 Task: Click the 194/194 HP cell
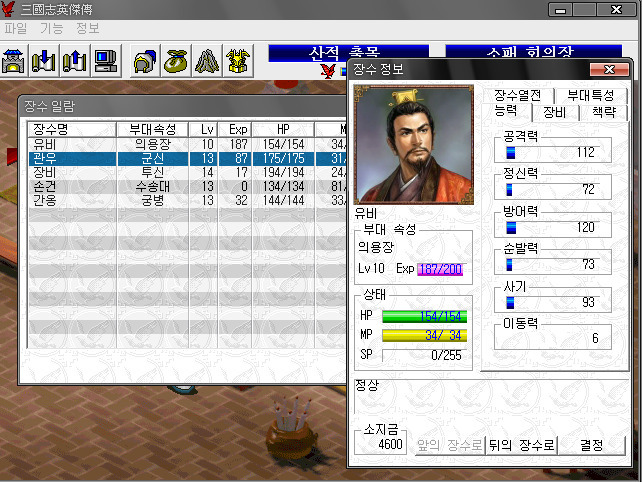pyautogui.click(x=283, y=172)
